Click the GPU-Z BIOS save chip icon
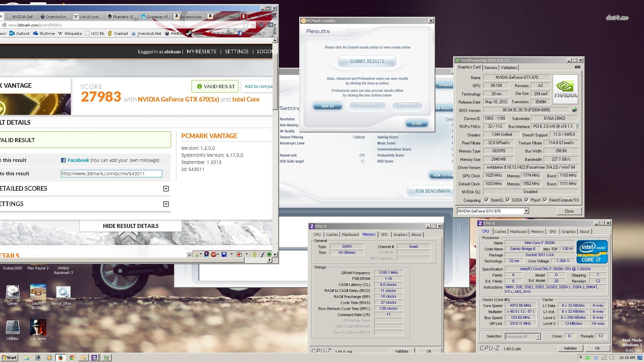The height and width of the screenshot is (362, 644). pyautogui.click(x=575, y=110)
